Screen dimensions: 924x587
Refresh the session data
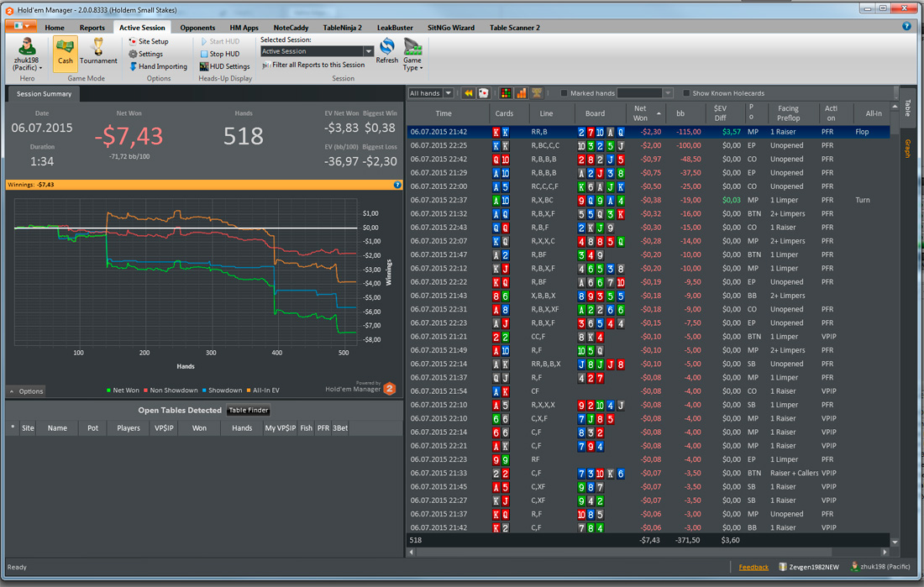[387, 50]
